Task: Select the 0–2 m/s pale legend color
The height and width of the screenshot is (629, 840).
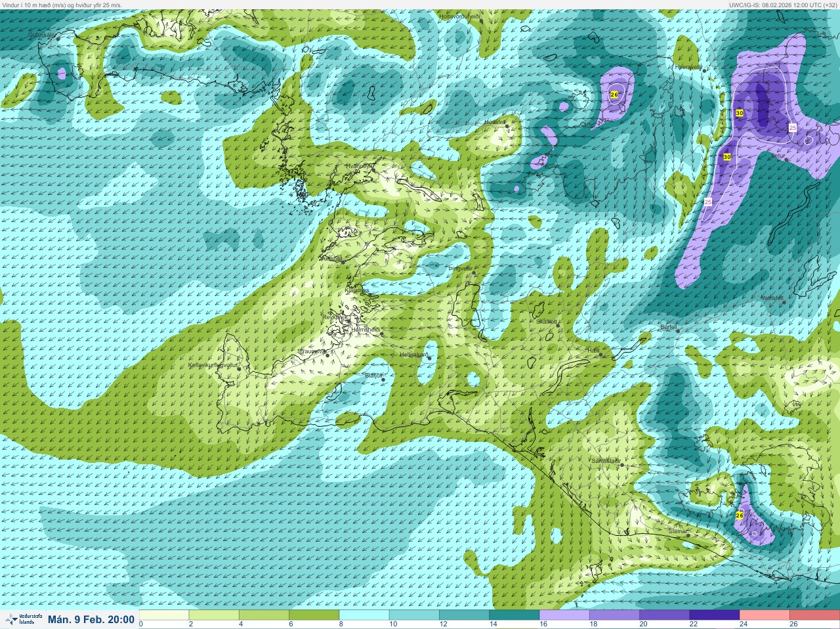Action: pos(165,615)
